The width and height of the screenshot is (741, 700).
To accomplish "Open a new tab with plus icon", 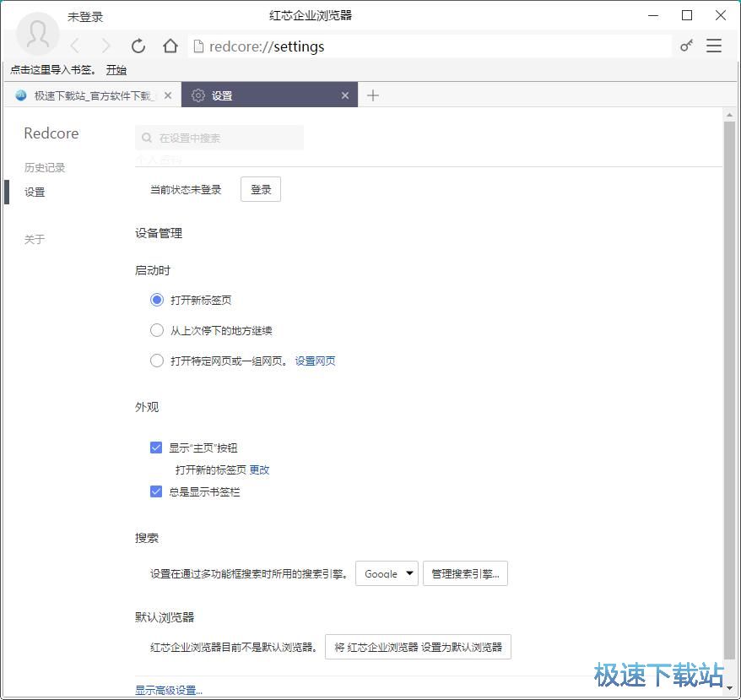I will pos(373,95).
